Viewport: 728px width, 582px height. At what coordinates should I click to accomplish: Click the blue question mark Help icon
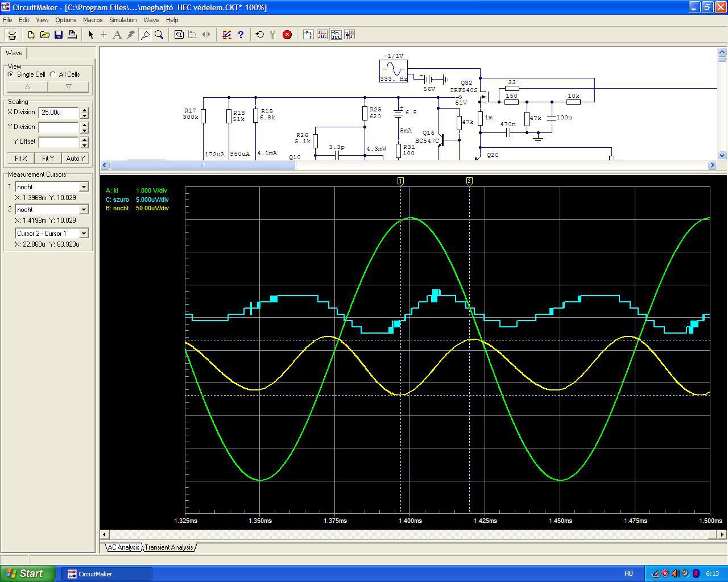(x=241, y=35)
